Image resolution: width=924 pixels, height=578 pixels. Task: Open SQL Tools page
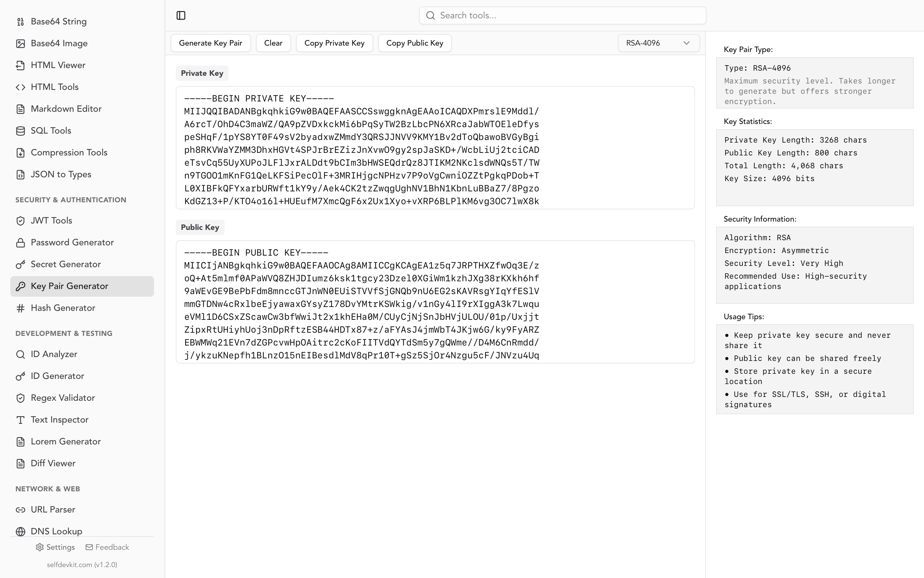82,131
